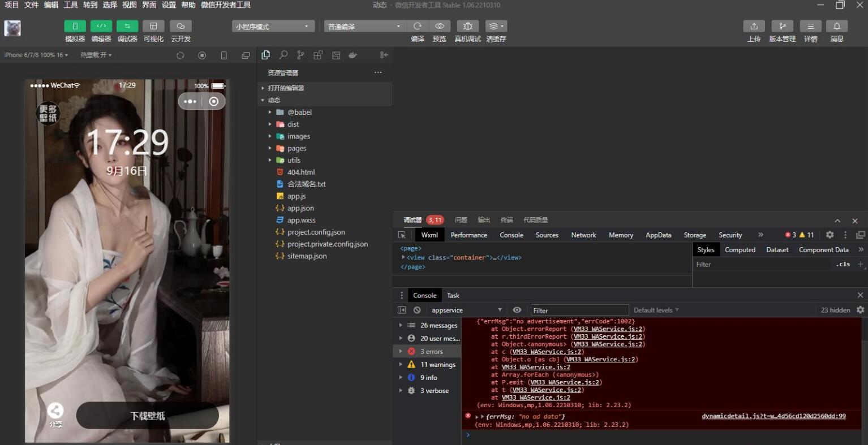Image resolution: width=868 pixels, height=445 pixels.
Task: Open 版本管理 version control icon
Action: pyautogui.click(x=782, y=26)
